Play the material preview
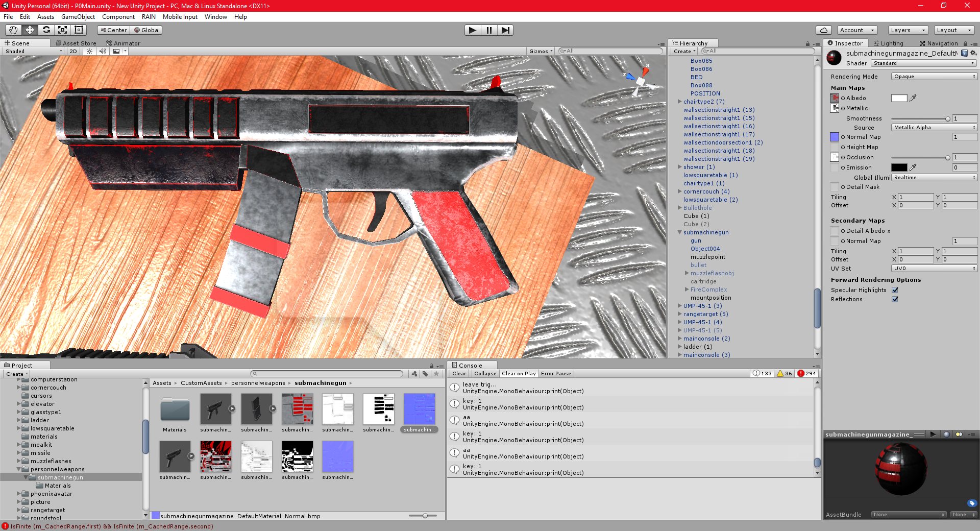The width and height of the screenshot is (980, 531). click(x=933, y=435)
